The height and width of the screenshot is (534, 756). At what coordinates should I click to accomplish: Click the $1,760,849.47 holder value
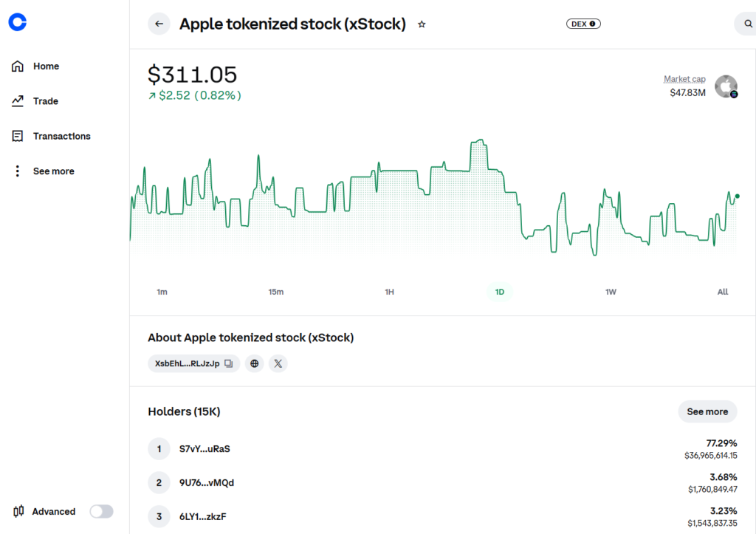712,489
